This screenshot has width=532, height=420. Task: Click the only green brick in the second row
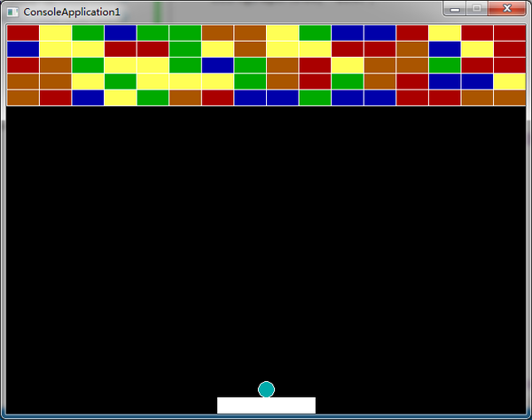tap(185, 49)
